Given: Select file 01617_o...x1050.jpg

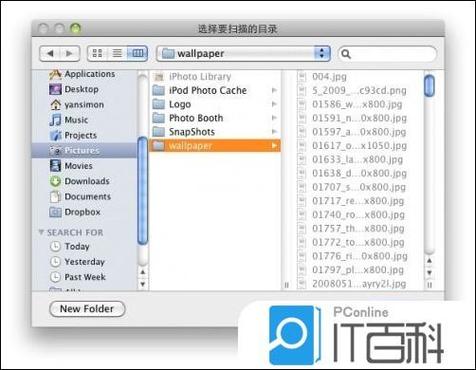Looking at the screenshot, I should point(359,146).
